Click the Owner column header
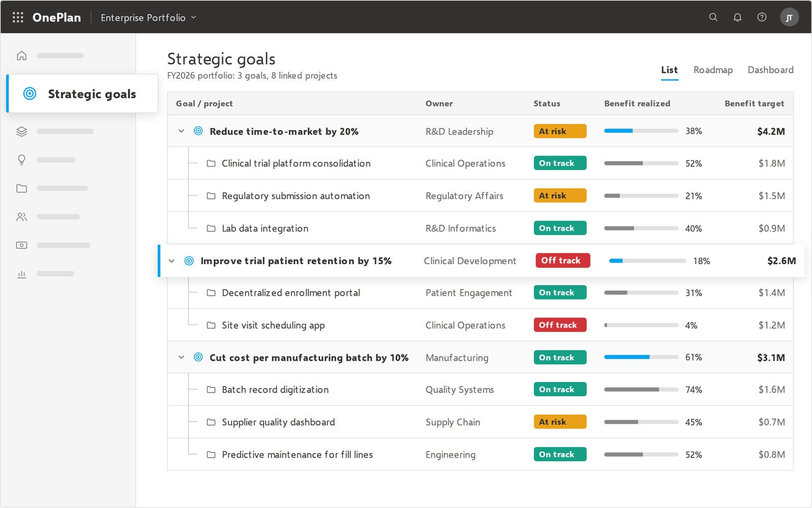Image resolution: width=812 pixels, height=508 pixels. click(x=439, y=104)
